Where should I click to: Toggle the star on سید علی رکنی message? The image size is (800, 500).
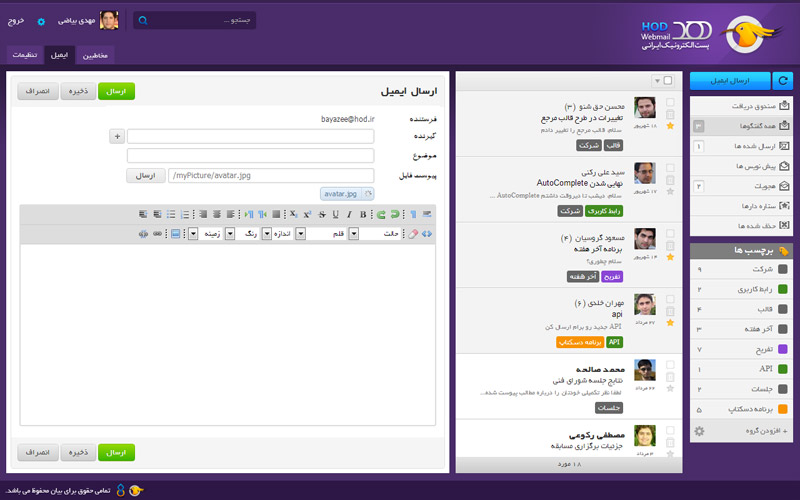tap(670, 189)
